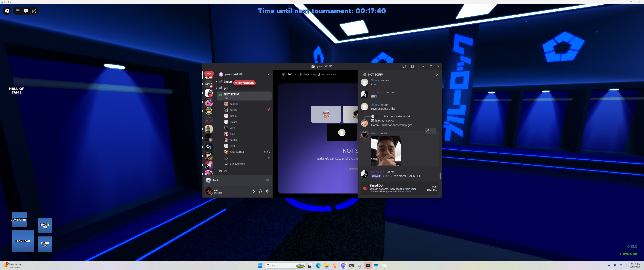This screenshot has width=644, height=270.
Task: Expand the gen channel arrow
Action: [x=216, y=88]
